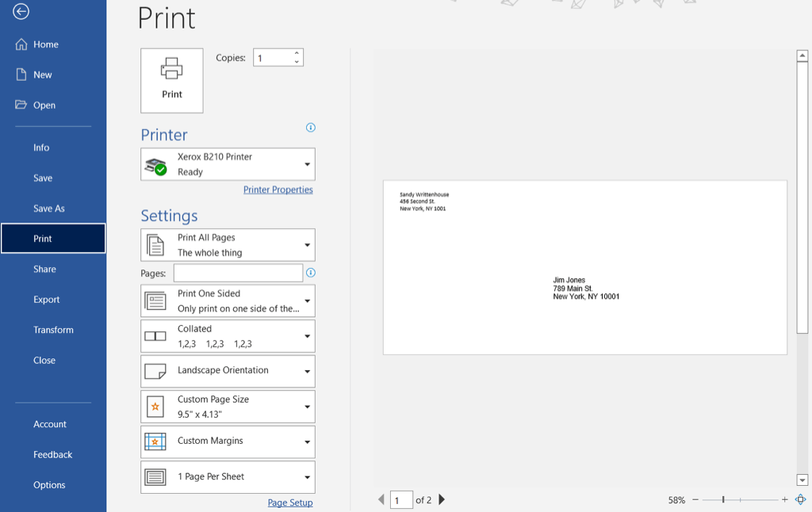Open the 1 Page Per Sheet dropdown
This screenshot has height=512, width=812.
pyautogui.click(x=228, y=477)
